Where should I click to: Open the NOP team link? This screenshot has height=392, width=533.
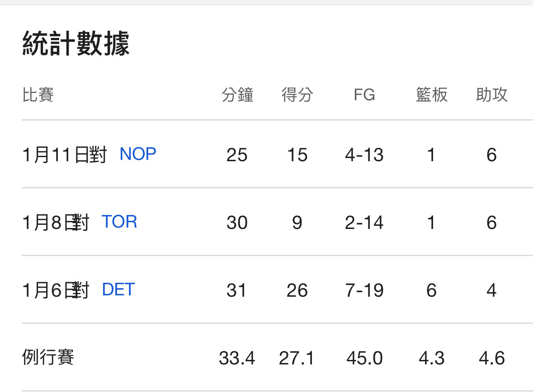(138, 154)
